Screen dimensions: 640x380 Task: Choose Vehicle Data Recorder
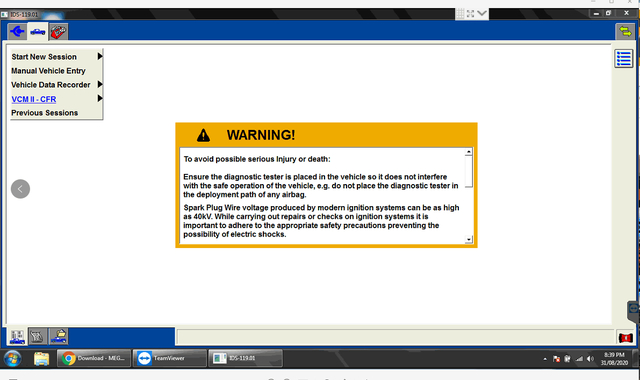51,85
